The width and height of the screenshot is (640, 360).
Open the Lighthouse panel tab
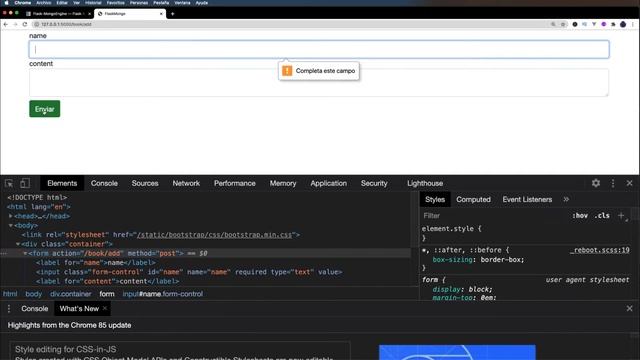[425, 183]
